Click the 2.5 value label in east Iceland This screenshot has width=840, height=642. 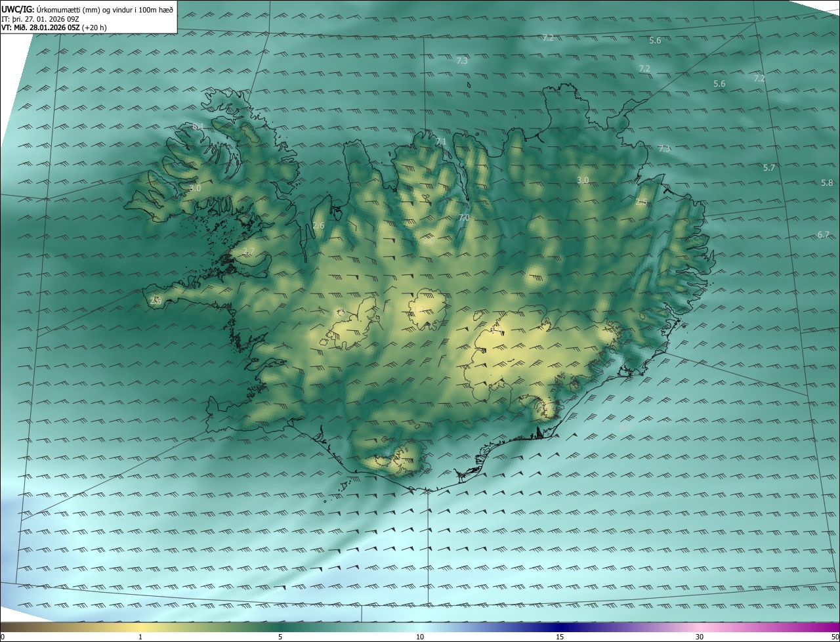click(x=641, y=202)
